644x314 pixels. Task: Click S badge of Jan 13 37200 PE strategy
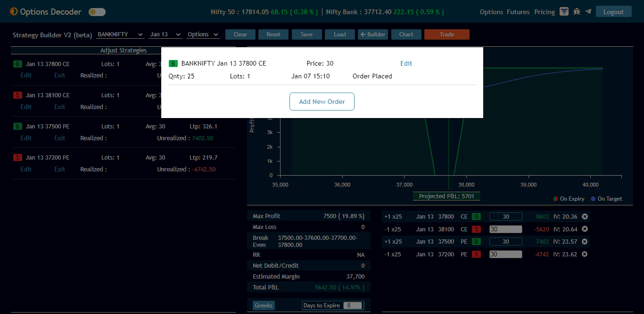click(x=17, y=158)
